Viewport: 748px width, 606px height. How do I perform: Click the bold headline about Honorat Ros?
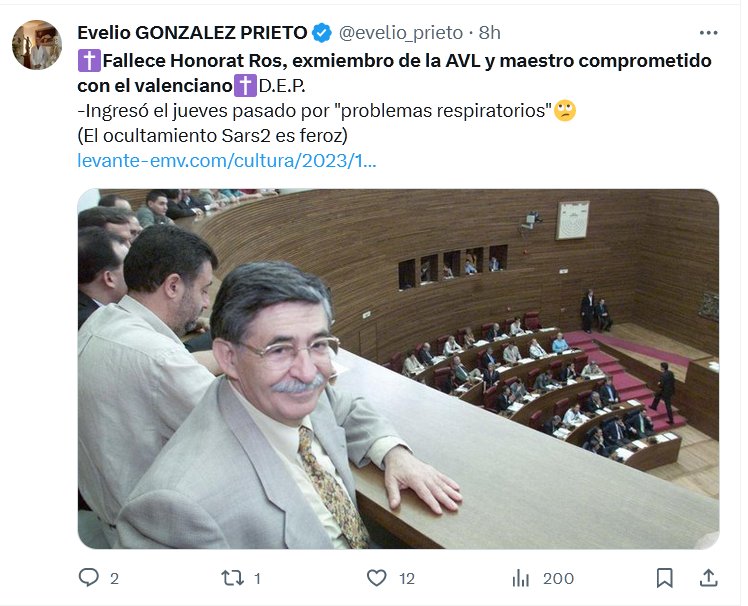click(x=395, y=73)
